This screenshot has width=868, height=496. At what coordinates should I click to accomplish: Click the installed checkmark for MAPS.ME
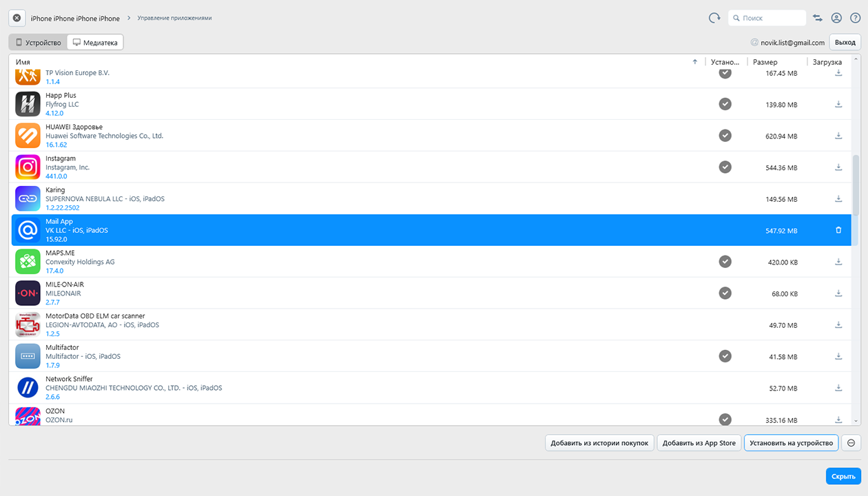click(x=725, y=261)
